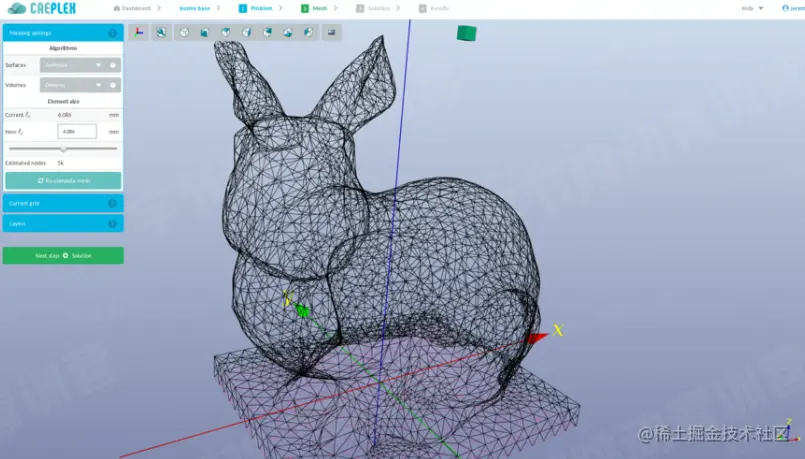Open help icon on Layers header

112,224
